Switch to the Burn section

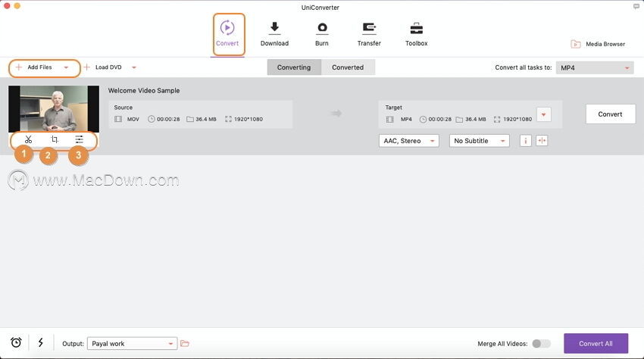[x=322, y=34]
